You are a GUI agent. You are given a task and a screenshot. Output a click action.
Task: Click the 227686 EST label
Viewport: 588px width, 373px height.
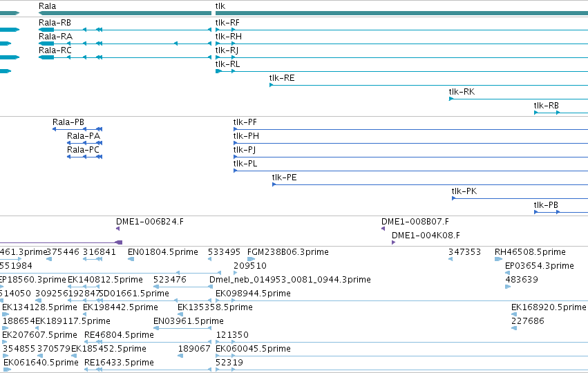coord(528,321)
